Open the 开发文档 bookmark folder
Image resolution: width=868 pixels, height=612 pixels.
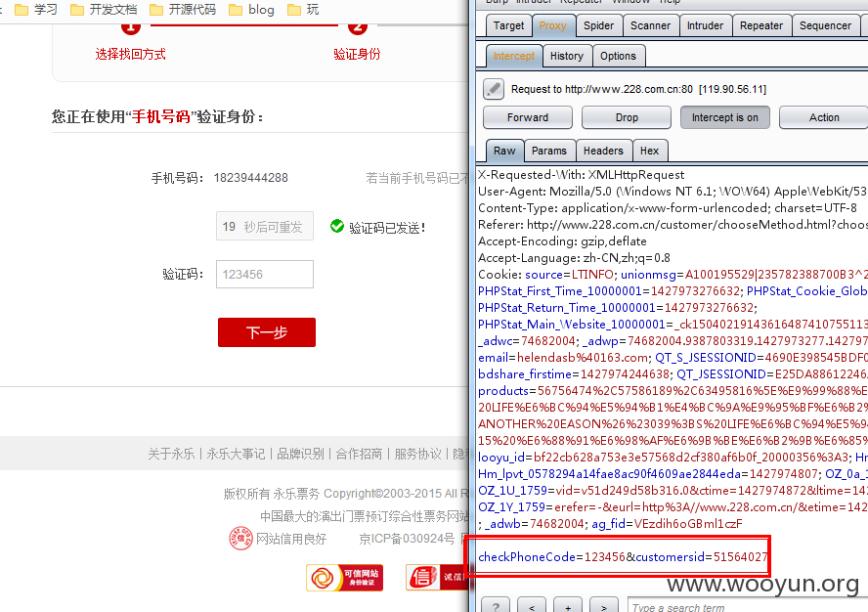pos(104,10)
